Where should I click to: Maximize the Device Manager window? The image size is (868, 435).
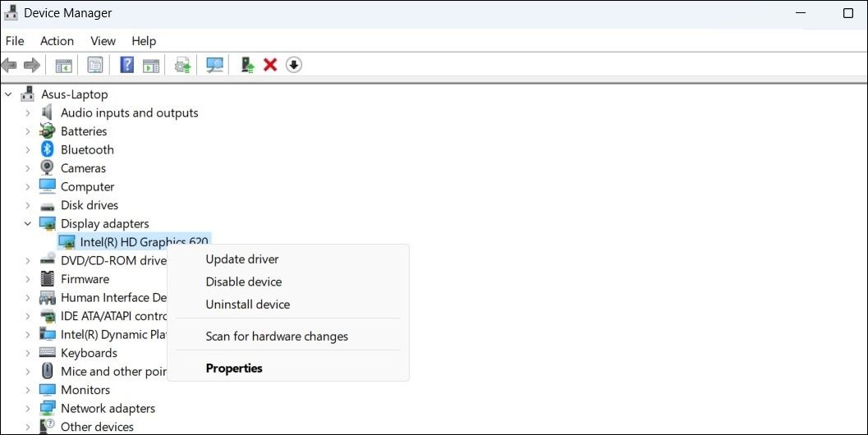pos(848,13)
